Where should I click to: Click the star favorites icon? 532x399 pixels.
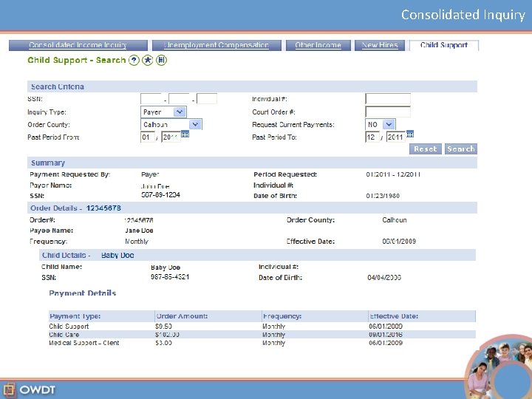(x=148, y=61)
